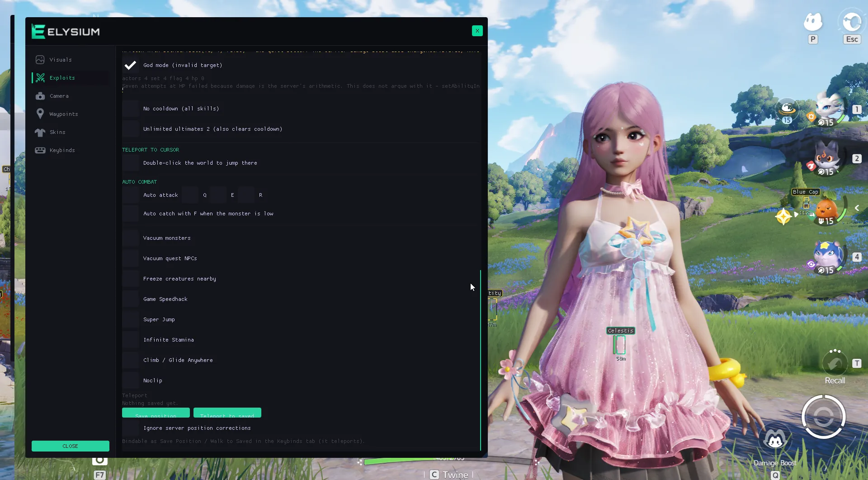Click the Exploits panel scrollbar
Image resolution: width=868 pixels, height=480 pixels.
coord(480,360)
